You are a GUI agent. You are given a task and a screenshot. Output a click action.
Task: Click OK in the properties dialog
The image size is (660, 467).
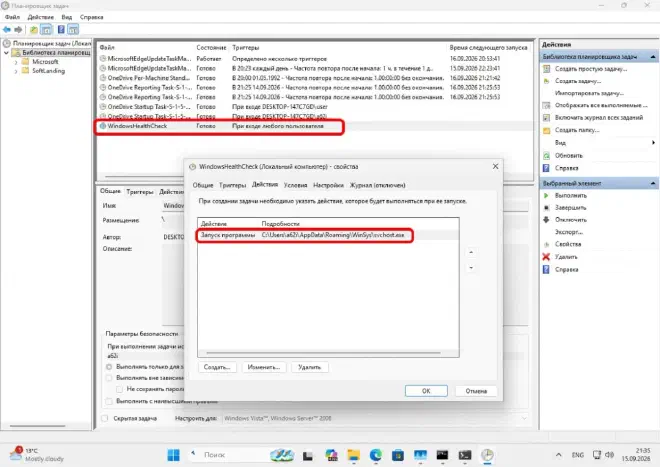pos(426,391)
